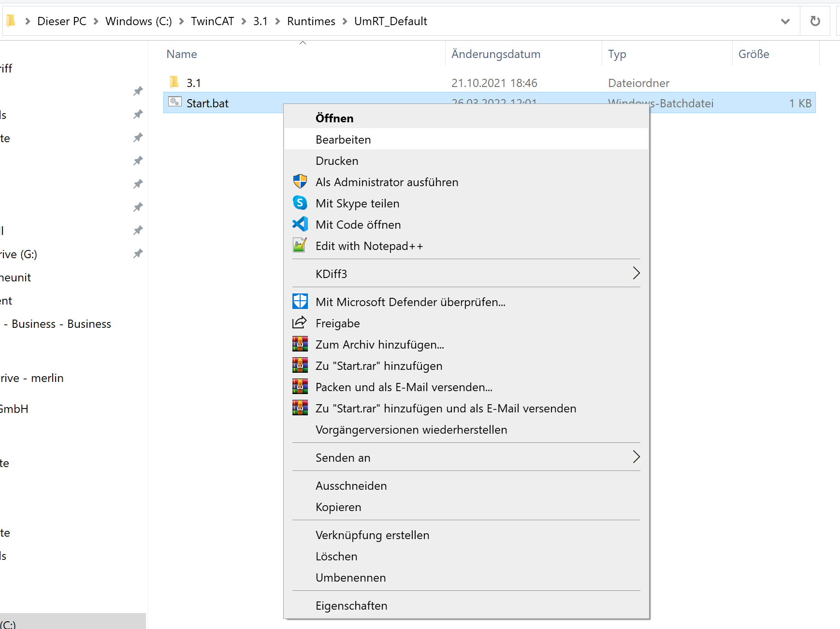Select Business - Business in navigation pane
This screenshot has width=840, height=629.
click(58, 323)
